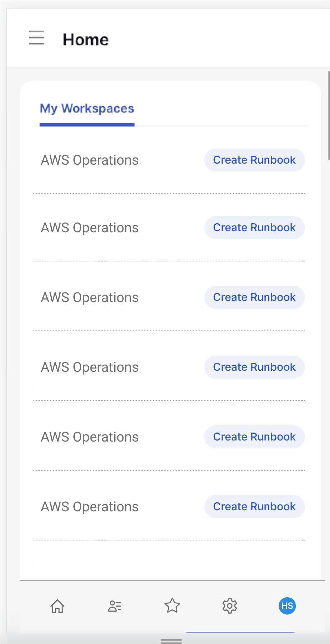Viewport: 330px width, 644px height.
Task: Open the last AWS Operations workspace
Action: [x=90, y=507]
